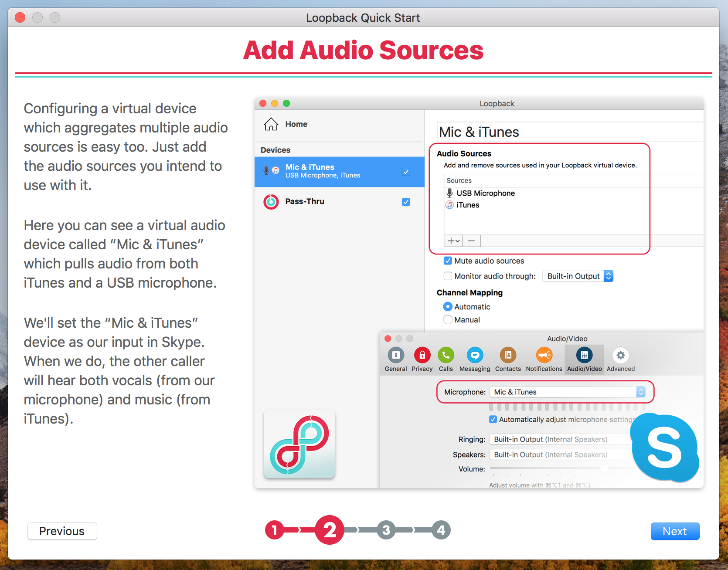This screenshot has width=728, height=570.
Task: Toggle the Mic & iTunes device checkbox
Action: click(x=406, y=172)
